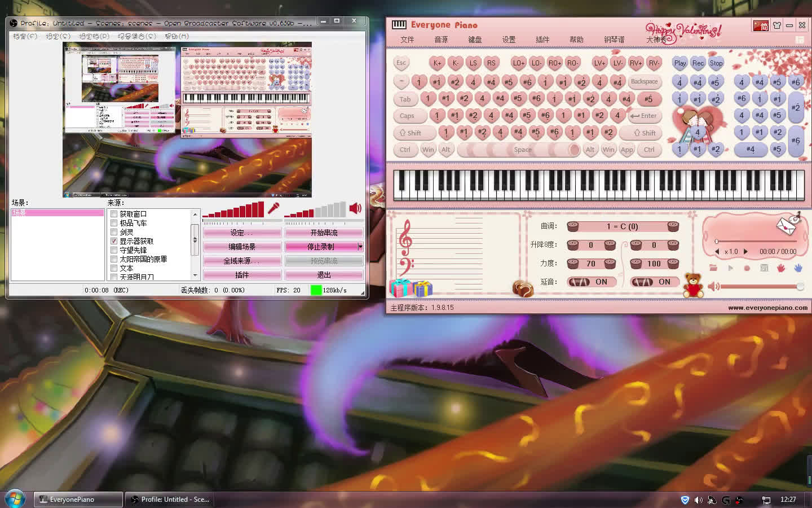
Task: Click the Esc key on the virtual keyboard
Action: [x=401, y=63]
